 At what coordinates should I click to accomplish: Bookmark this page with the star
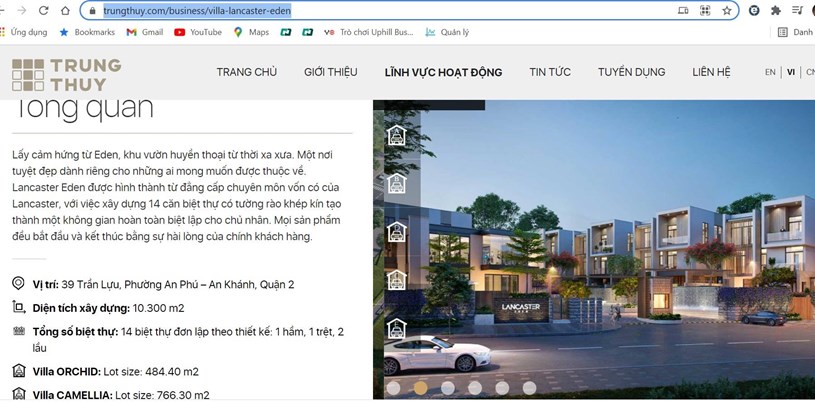point(727,10)
